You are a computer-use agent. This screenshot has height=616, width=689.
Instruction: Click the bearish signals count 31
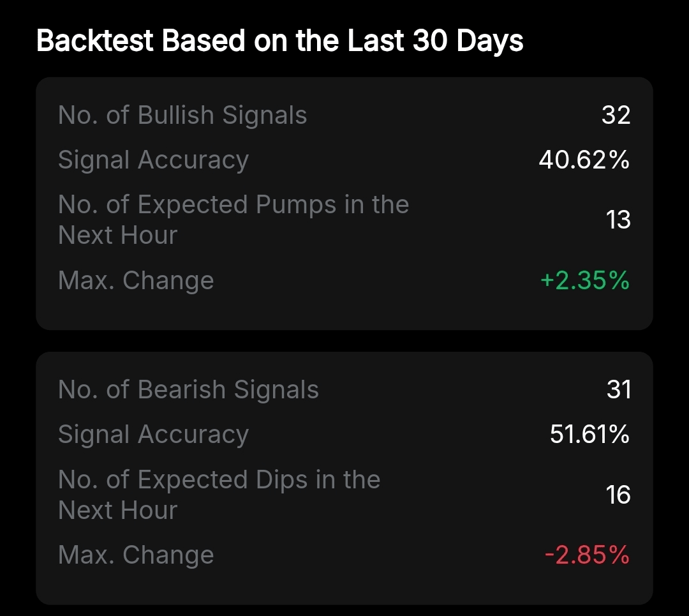(618, 390)
